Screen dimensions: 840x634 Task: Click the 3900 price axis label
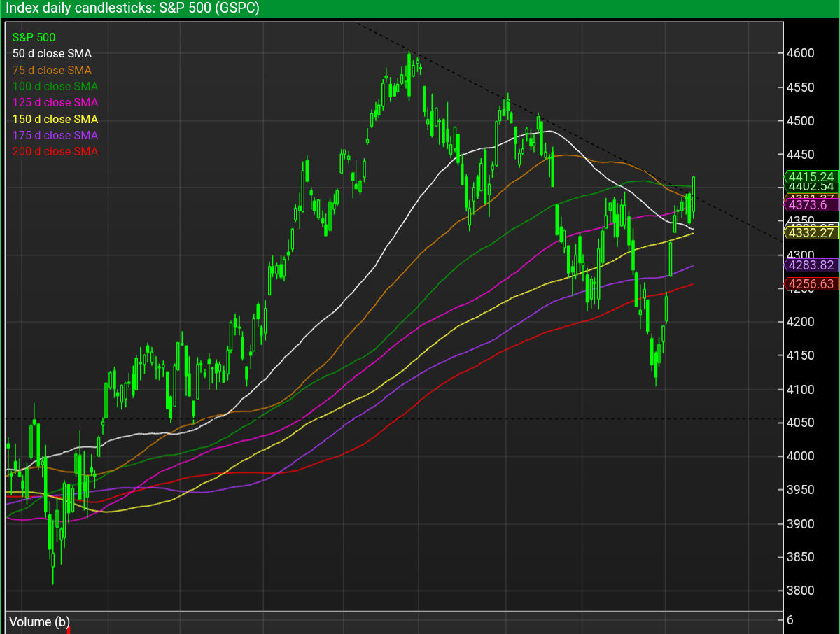(x=800, y=523)
